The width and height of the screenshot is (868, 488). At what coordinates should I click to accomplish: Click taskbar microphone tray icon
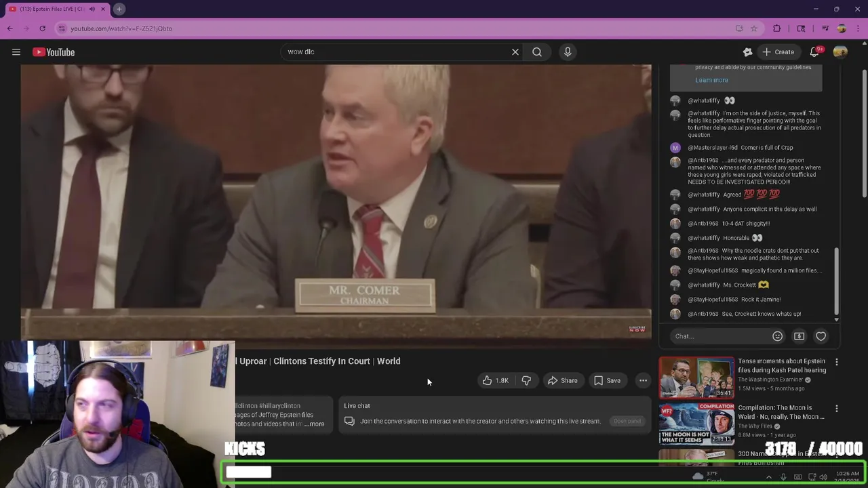[x=783, y=477]
